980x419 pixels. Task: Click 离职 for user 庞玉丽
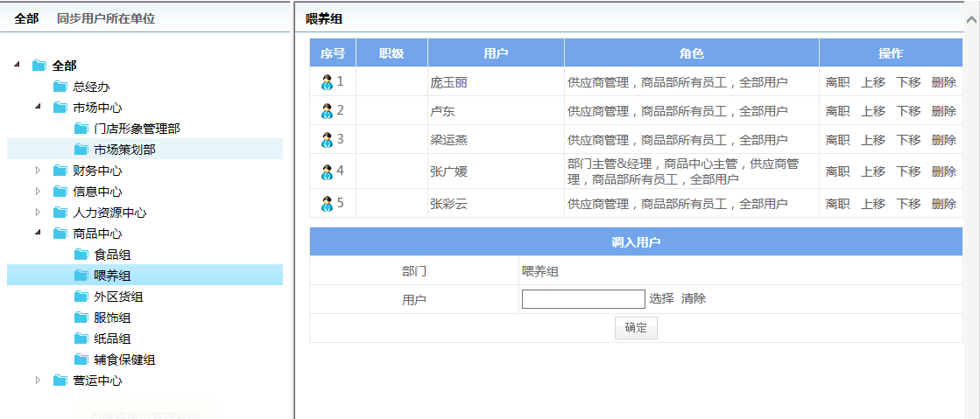837,82
